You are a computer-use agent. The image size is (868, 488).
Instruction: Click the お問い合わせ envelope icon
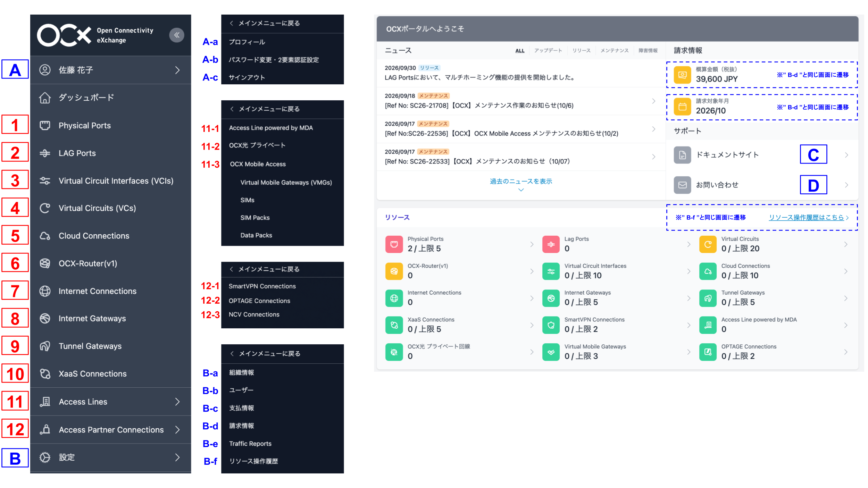pos(682,185)
